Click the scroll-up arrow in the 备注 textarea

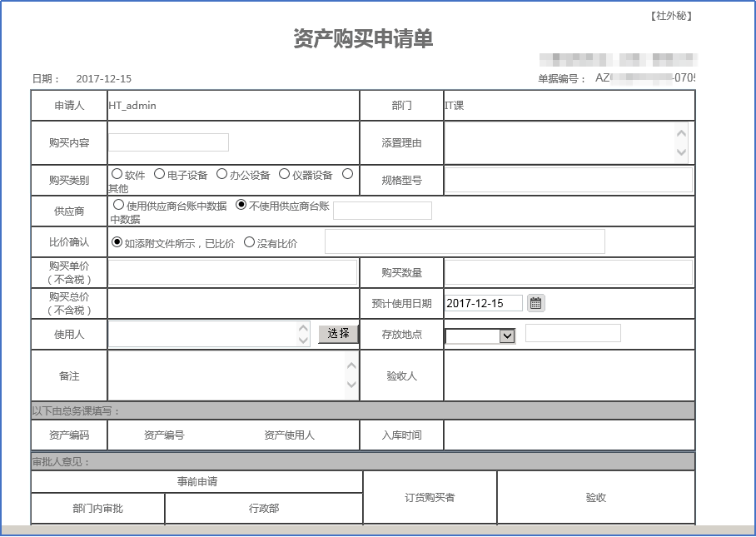pos(351,365)
